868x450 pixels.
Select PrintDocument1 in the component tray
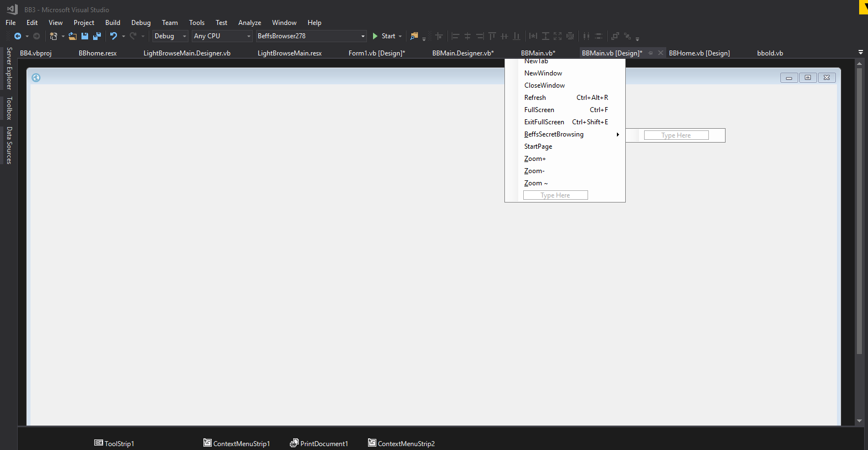click(x=319, y=443)
